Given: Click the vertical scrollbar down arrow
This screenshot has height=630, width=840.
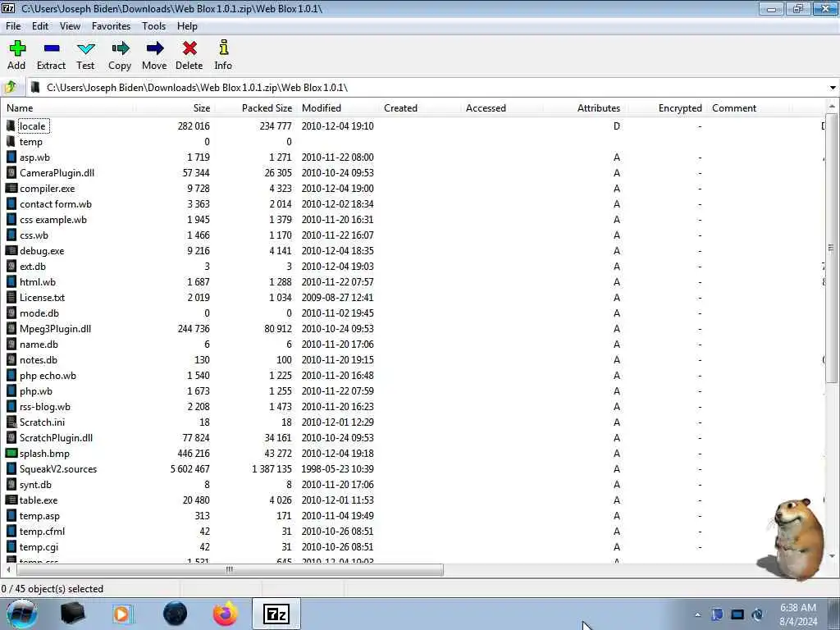Looking at the screenshot, I should [832, 556].
